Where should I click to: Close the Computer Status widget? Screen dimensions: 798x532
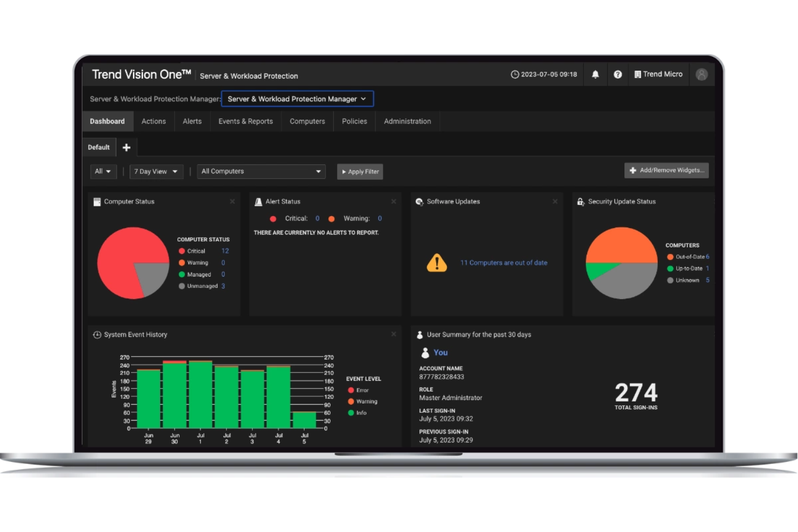pyautogui.click(x=232, y=202)
